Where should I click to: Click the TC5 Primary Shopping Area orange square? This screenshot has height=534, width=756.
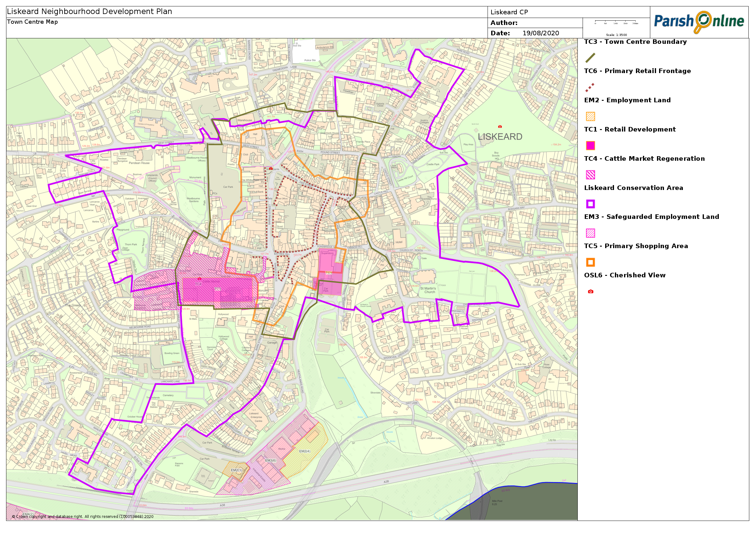coord(590,262)
